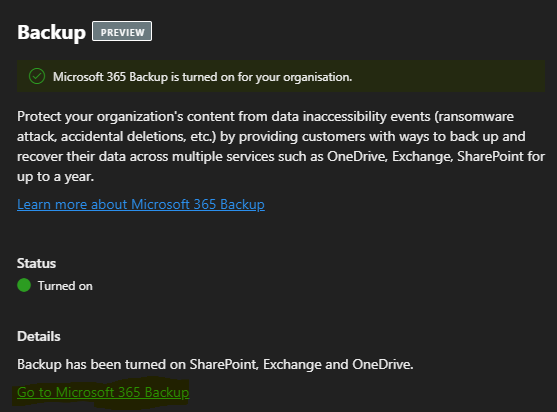Screen dimensions: 557x412
Task: Click the description's first line starting Protect
Action: (265, 117)
